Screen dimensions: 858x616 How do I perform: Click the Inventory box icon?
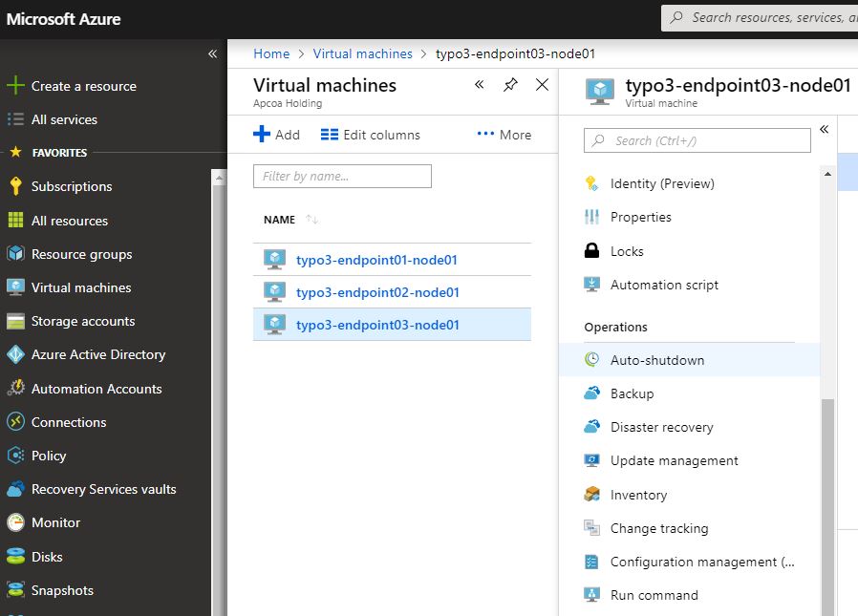pyautogui.click(x=591, y=494)
